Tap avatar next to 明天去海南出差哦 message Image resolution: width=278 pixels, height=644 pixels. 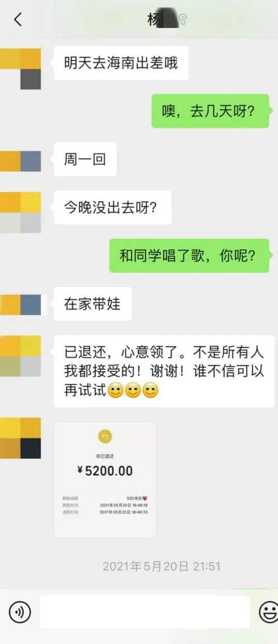point(21,68)
